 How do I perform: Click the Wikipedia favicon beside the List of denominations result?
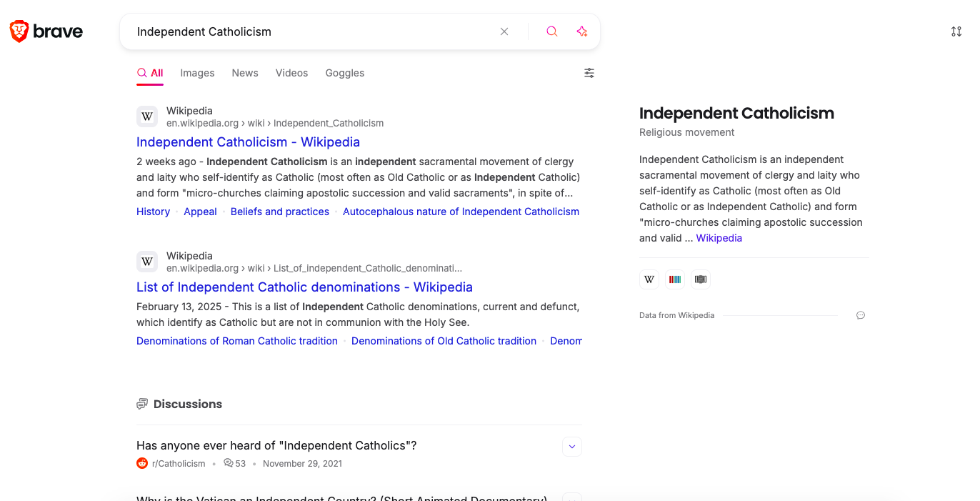tap(147, 262)
